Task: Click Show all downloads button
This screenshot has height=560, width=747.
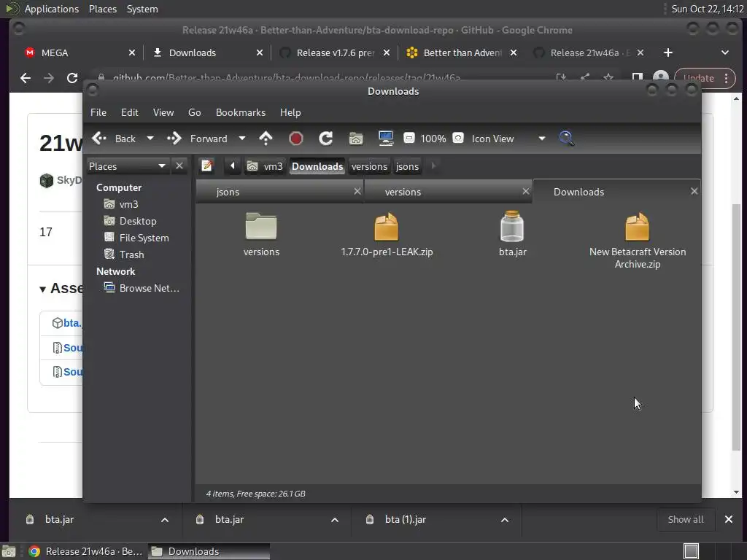Action: click(x=686, y=519)
